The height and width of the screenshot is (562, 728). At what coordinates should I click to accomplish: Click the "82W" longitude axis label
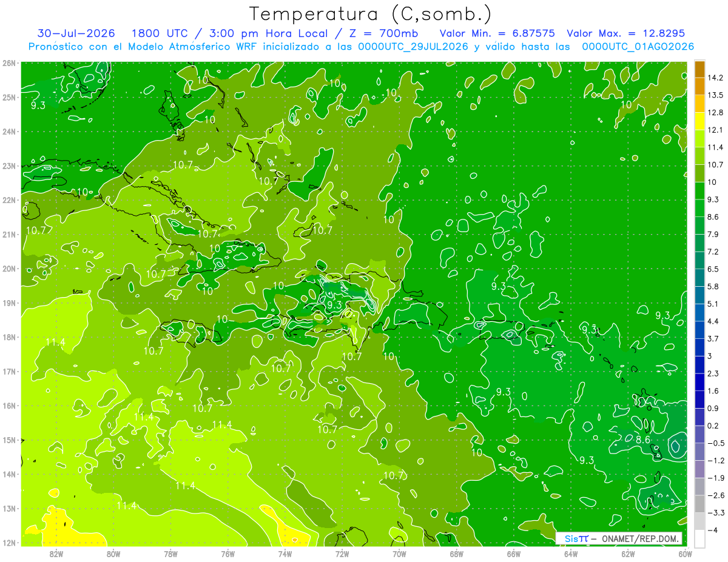(x=56, y=554)
